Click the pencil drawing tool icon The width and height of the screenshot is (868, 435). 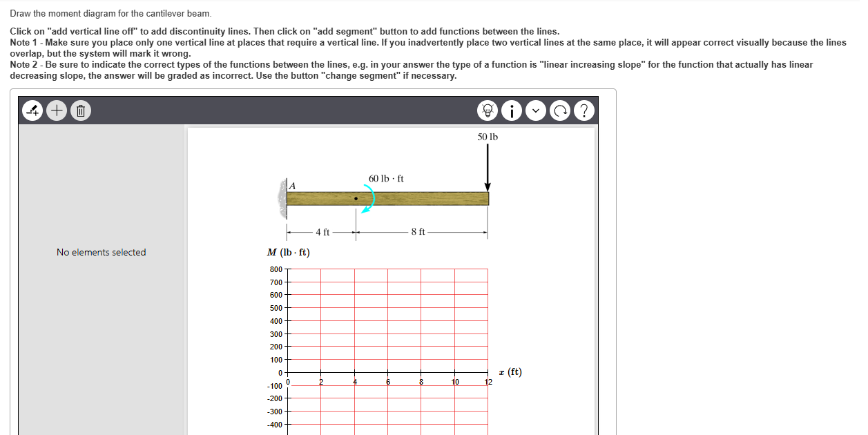point(32,110)
